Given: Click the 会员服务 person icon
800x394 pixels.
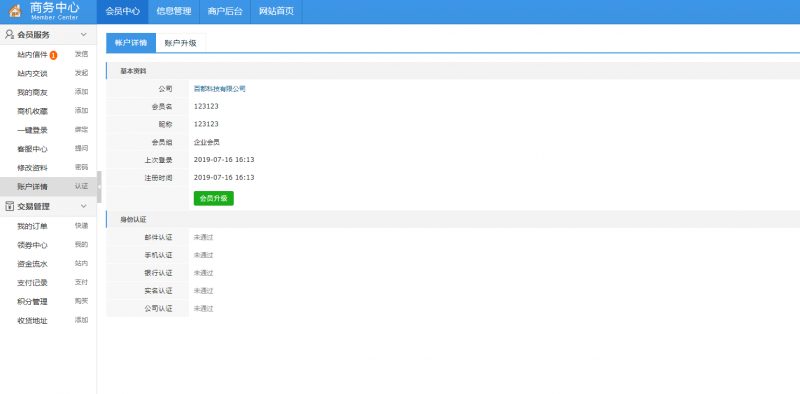Looking at the screenshot, I should coord(9,35).
